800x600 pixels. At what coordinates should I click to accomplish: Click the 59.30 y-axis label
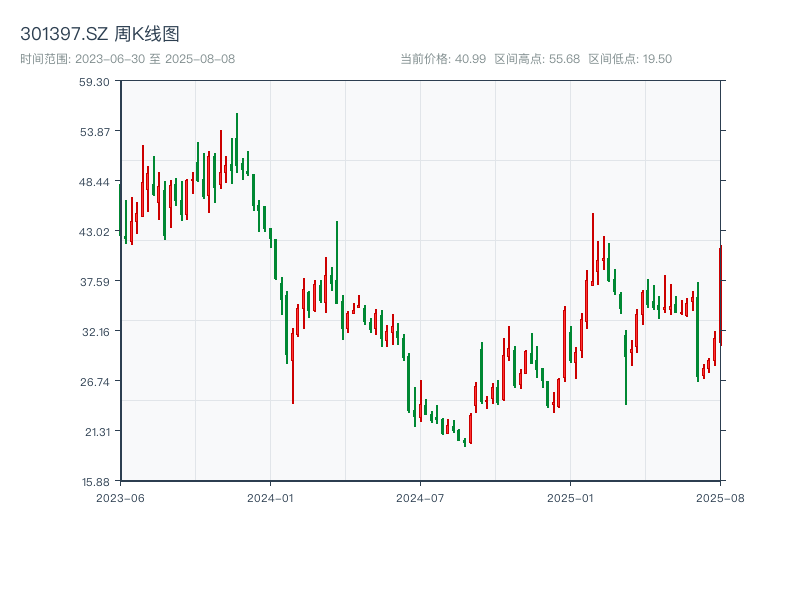94,82
